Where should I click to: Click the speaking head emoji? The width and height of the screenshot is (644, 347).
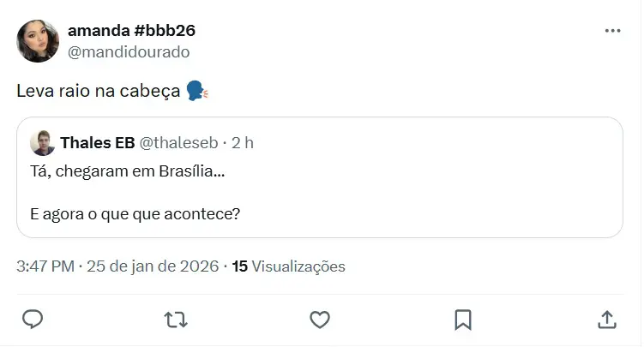(x=197, y=91)
